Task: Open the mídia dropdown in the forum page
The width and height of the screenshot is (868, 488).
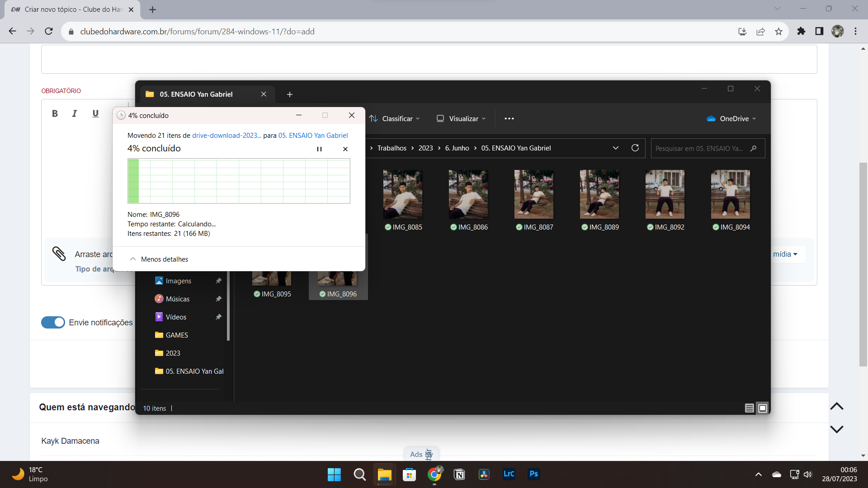Action: [x=785, y=254]
